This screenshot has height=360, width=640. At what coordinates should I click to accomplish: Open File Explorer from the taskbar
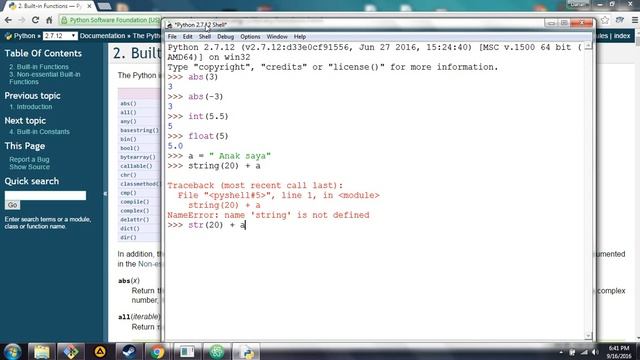pyautogui.click(x=42, y=351)
